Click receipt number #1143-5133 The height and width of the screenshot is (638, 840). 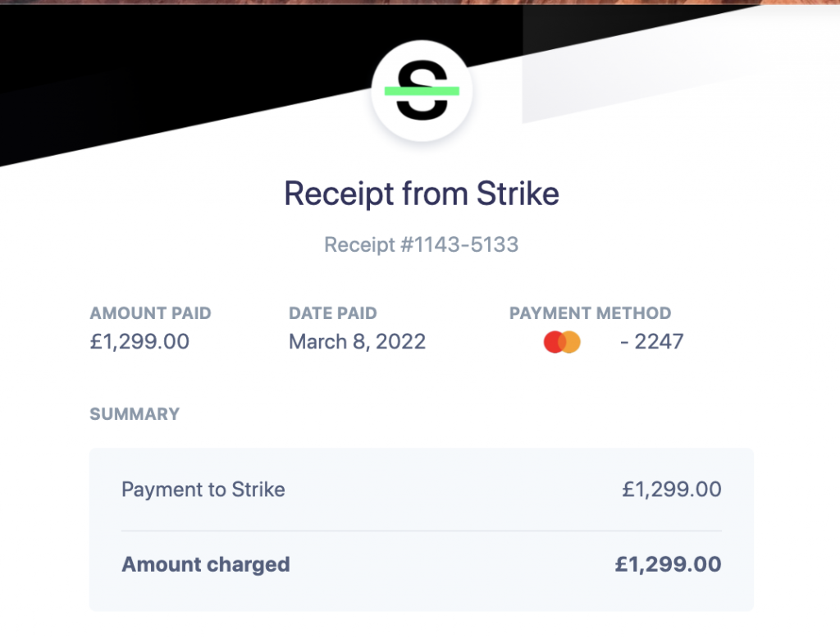click(421, 244)
